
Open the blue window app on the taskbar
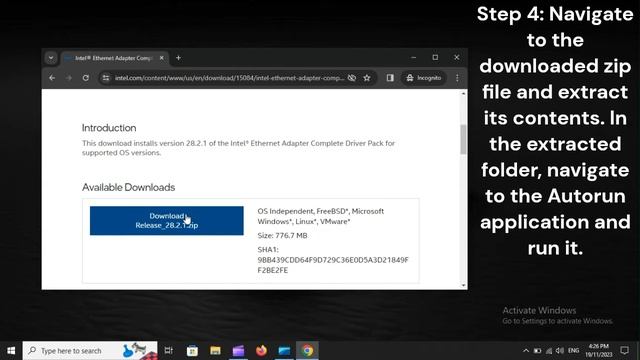[x=284, y=351]
